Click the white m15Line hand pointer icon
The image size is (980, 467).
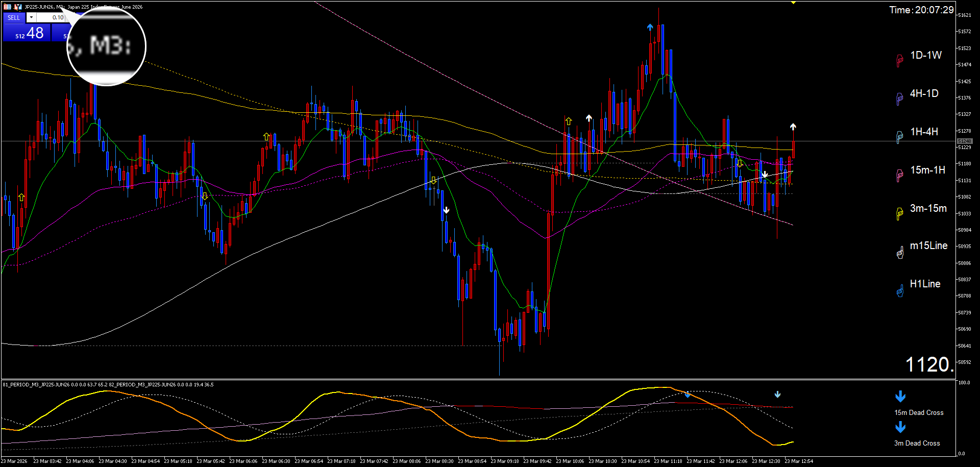[900, 252]
